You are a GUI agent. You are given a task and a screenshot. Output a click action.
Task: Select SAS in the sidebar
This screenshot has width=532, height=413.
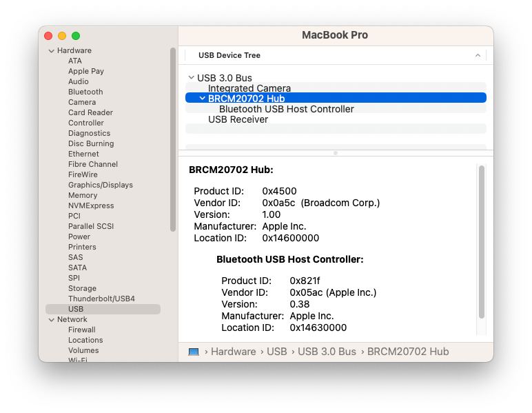75,258
